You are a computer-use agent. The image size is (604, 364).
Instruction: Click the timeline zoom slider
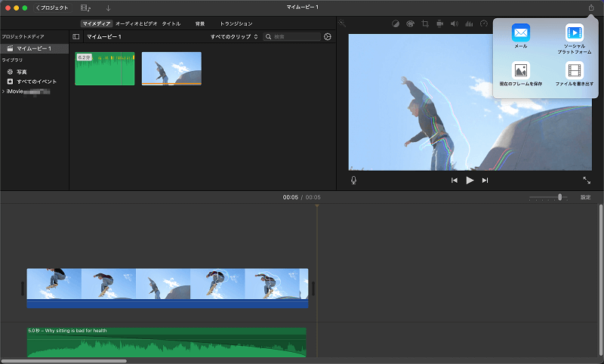[x=559, y=197]
